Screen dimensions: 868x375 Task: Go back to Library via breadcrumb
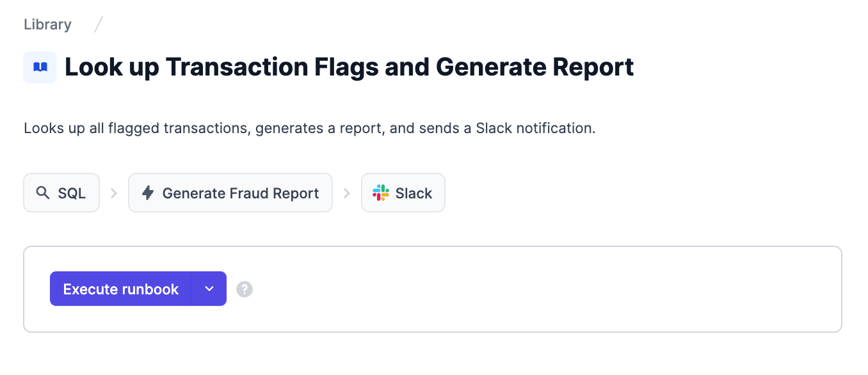pyautogui.click(x=47, y=25)
